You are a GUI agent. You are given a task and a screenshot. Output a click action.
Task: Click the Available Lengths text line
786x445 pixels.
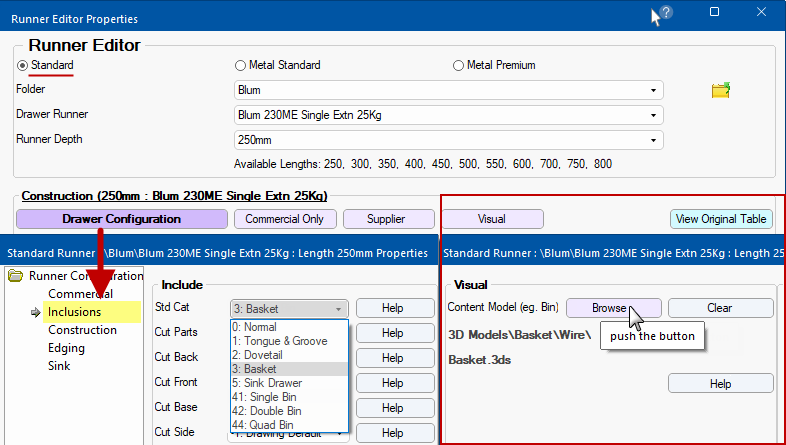(423, 164)
